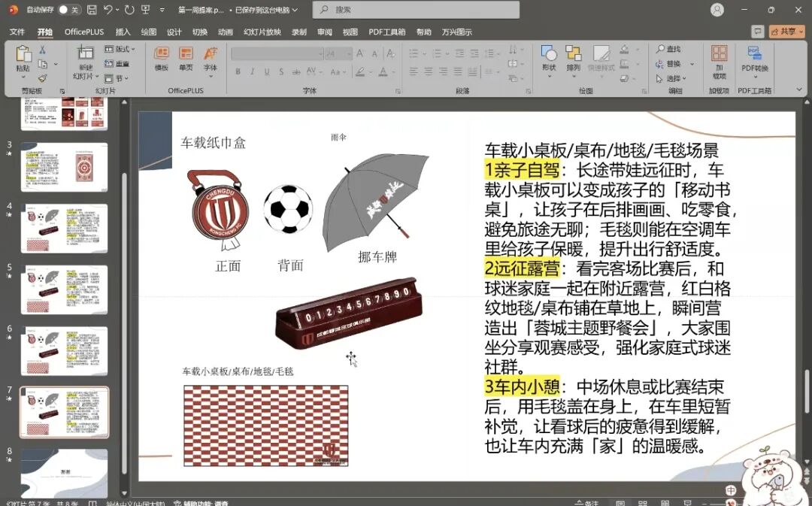The height and width of the screenshot is (506, 812).
Task: Click the 单页 single page icon
Action: (186, 57)
